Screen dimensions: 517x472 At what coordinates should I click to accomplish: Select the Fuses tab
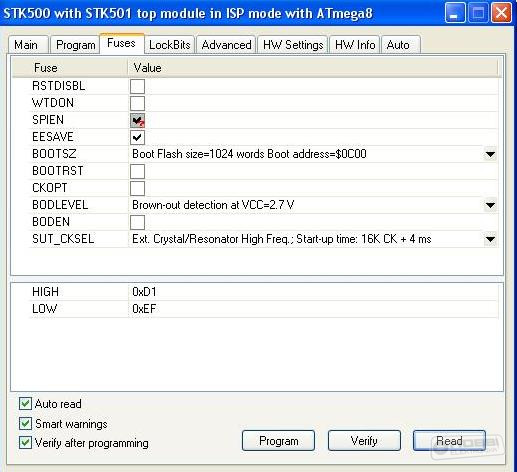pos(122,43)
